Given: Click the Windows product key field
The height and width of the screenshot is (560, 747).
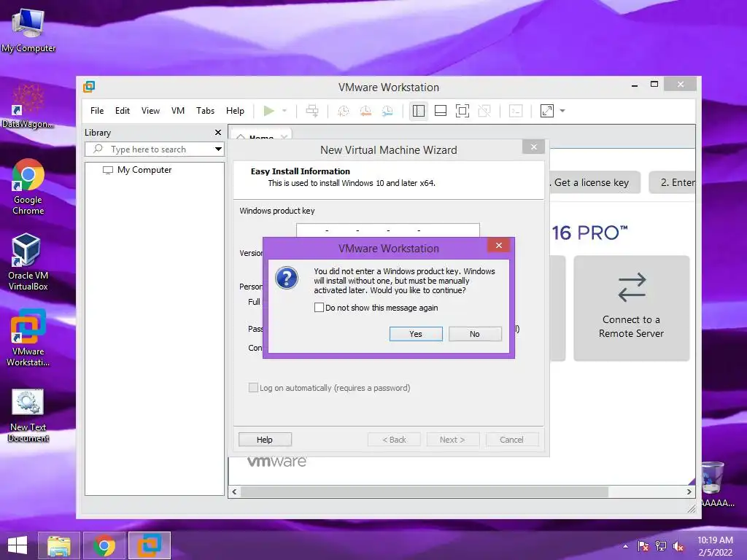Looking at the screenshot, I should click(x=388, y=230).
